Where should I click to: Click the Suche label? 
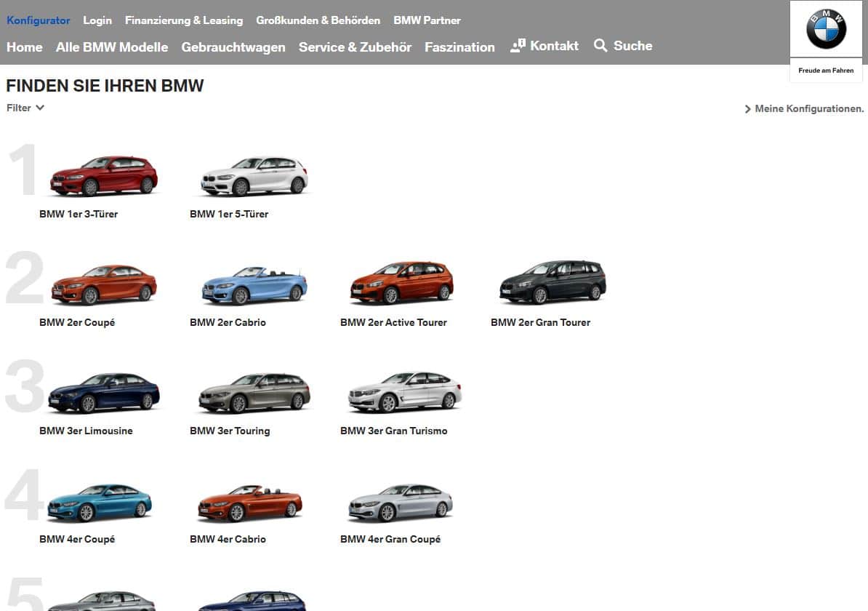pyautogui.click(x=632, y=46)
